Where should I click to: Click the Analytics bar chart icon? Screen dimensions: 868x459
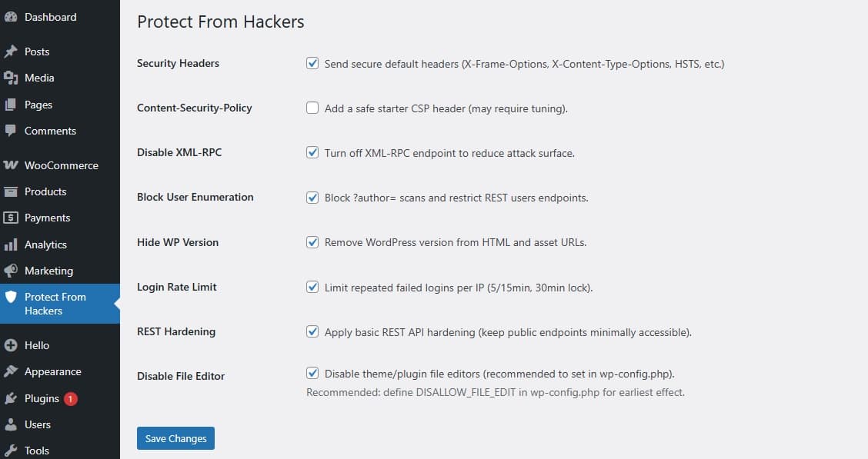coord(11,244)
